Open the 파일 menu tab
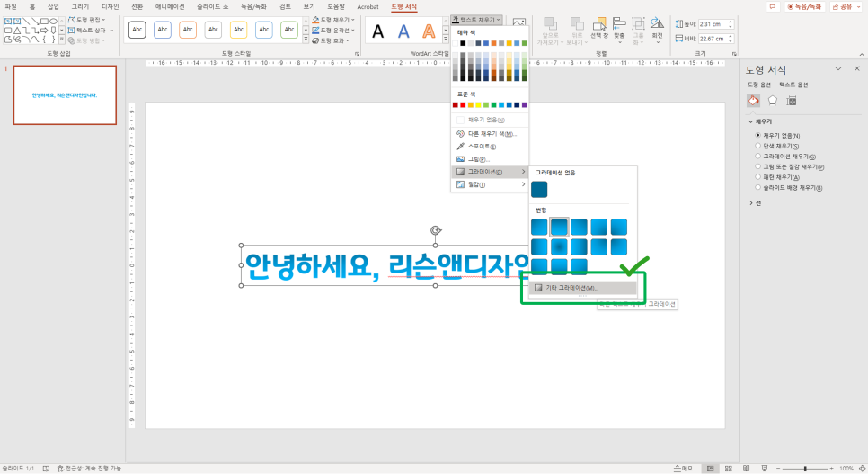This screenshot has width=868, height=474. tap(11, 6)
